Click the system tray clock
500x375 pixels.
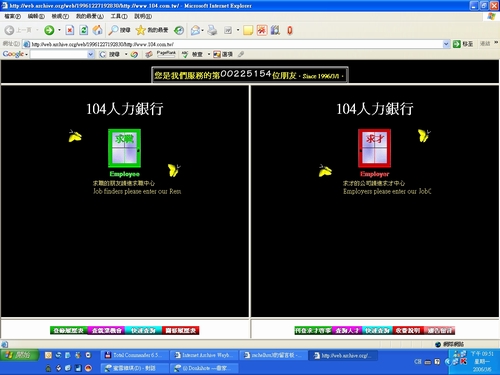pyautogui.click(x=482, y=361)
